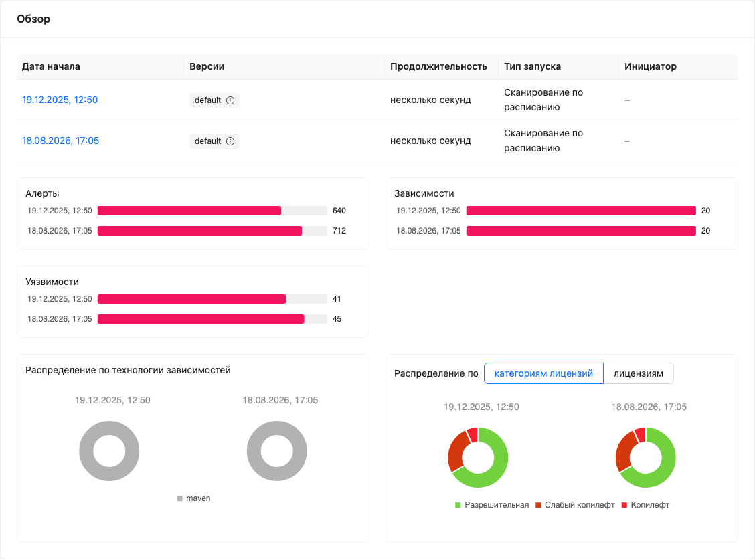
Task: Click the info icon beside default in the 18.08.2026 row
Action: 230,141
